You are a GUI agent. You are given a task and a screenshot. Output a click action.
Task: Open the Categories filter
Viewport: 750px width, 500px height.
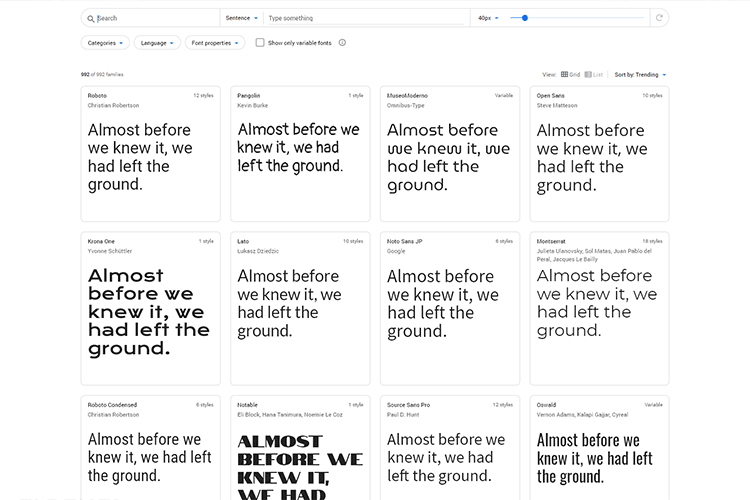click(105, 43)
